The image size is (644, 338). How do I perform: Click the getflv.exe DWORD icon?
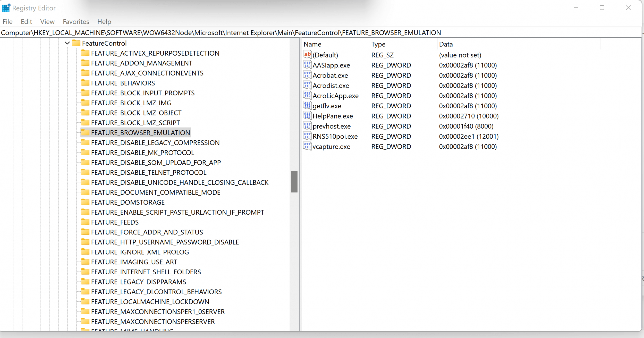coord(308,106)
